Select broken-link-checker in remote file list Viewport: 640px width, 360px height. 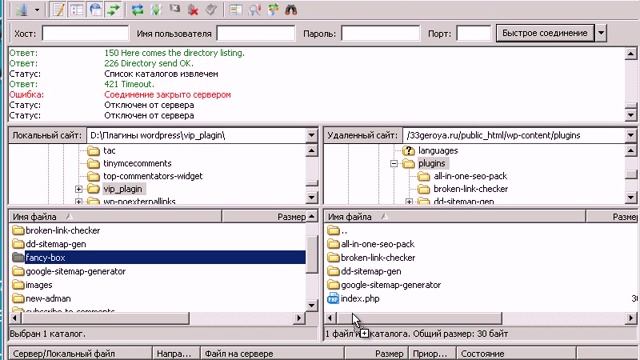pyautogui.click(x=378, y=258)
